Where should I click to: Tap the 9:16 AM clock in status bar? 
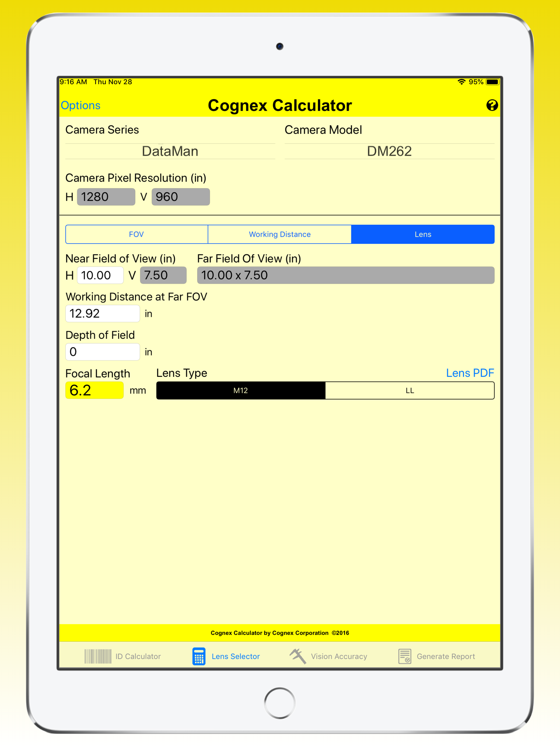[x=73, y=82]
